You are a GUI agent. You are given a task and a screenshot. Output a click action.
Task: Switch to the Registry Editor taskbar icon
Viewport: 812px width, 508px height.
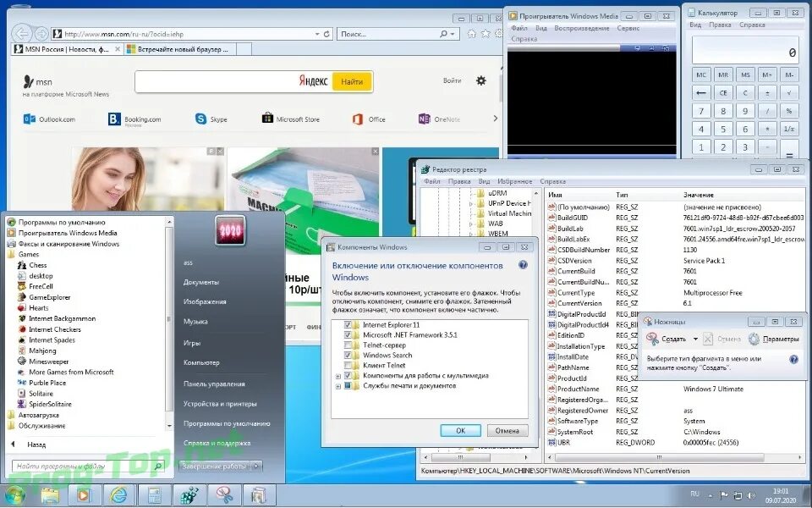click(x=189, y=495)
